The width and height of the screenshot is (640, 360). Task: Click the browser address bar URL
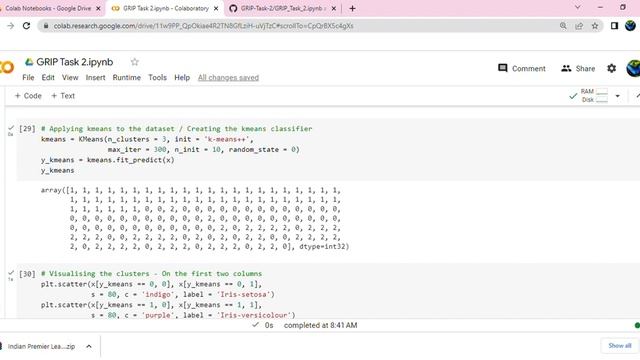203,26
